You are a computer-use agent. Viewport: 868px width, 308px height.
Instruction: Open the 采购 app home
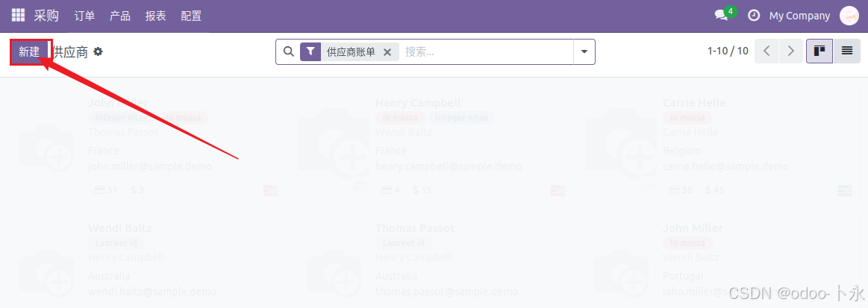click(x=46, y=16)
